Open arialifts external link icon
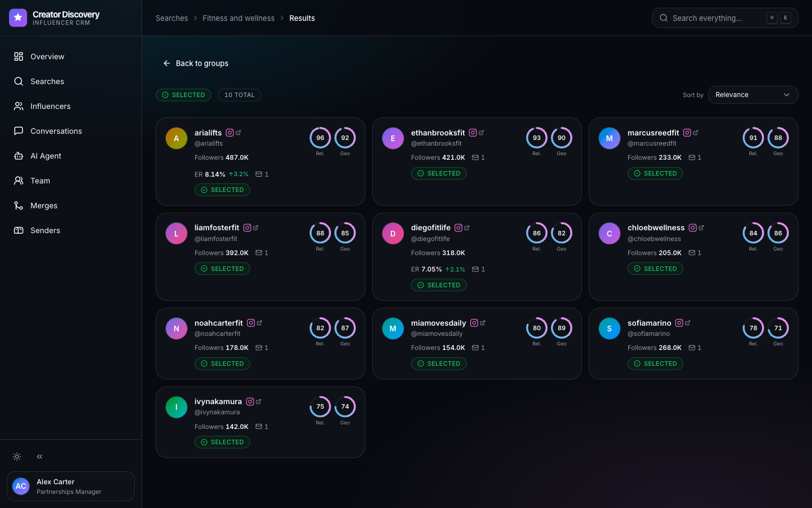The width and height of the screenshot is (812, 508). 239,133
